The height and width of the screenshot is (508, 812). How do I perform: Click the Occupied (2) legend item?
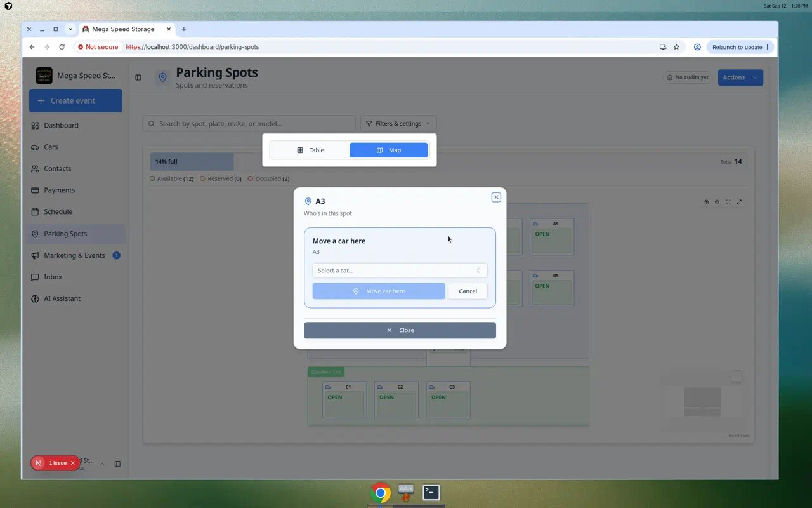268,178
